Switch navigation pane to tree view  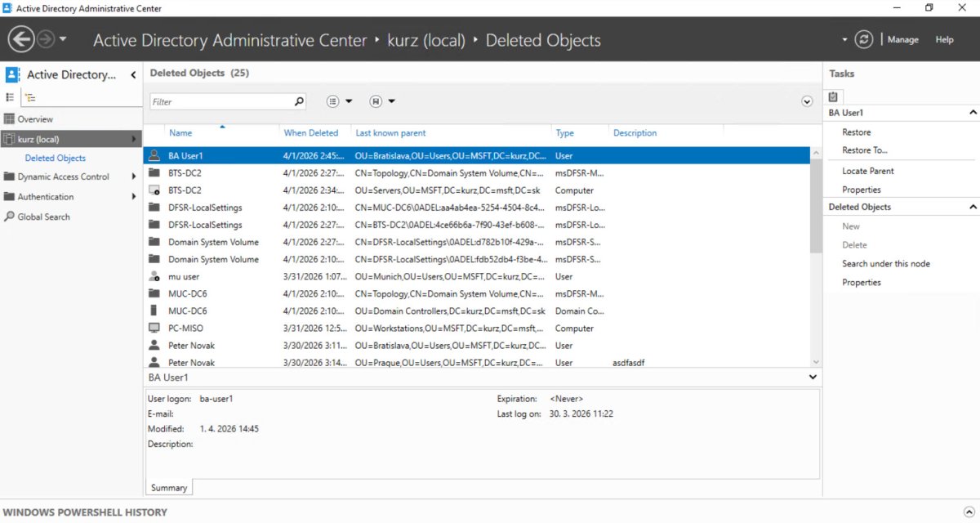30,97
